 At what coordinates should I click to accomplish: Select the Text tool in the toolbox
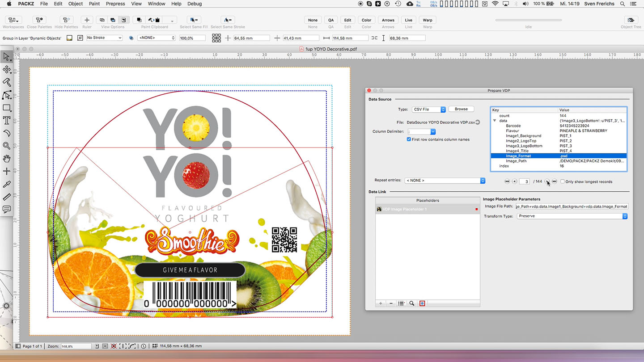point(7,120)
